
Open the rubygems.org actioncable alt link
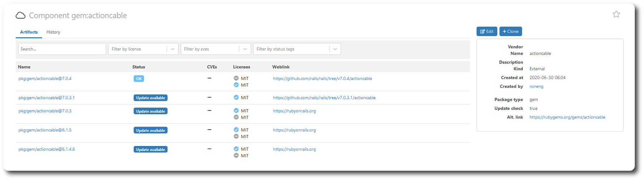(x=567, y=117)
